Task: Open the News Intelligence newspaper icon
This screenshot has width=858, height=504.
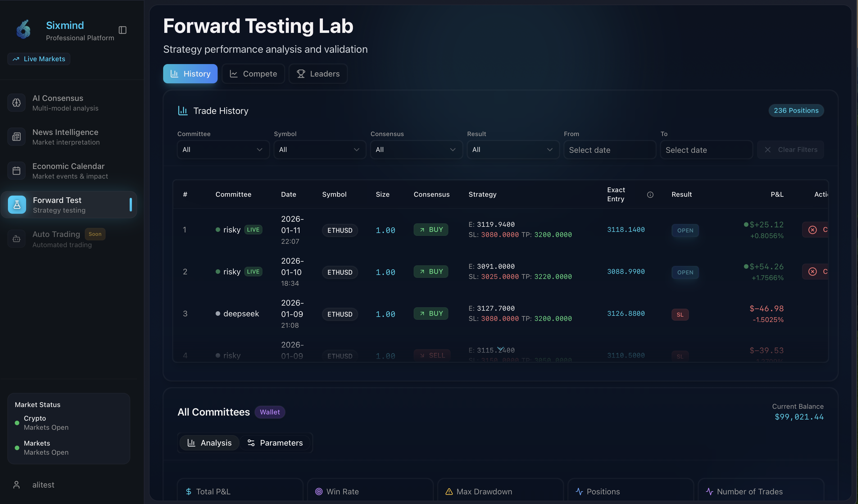Action: tap(16, 137)
